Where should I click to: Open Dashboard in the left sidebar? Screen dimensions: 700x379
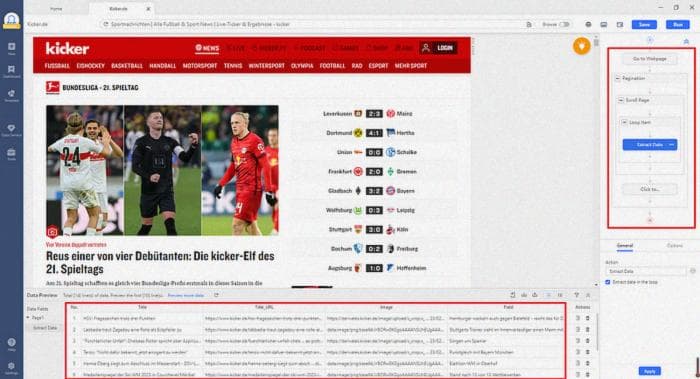pos(12,71)
